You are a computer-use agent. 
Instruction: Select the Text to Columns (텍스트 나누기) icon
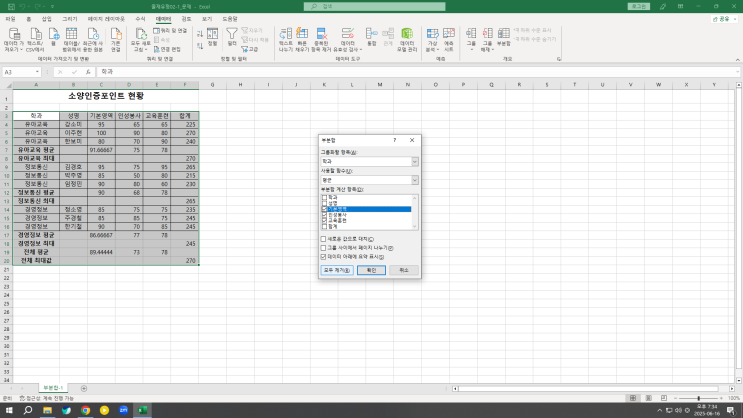click(x=286, y=40)
